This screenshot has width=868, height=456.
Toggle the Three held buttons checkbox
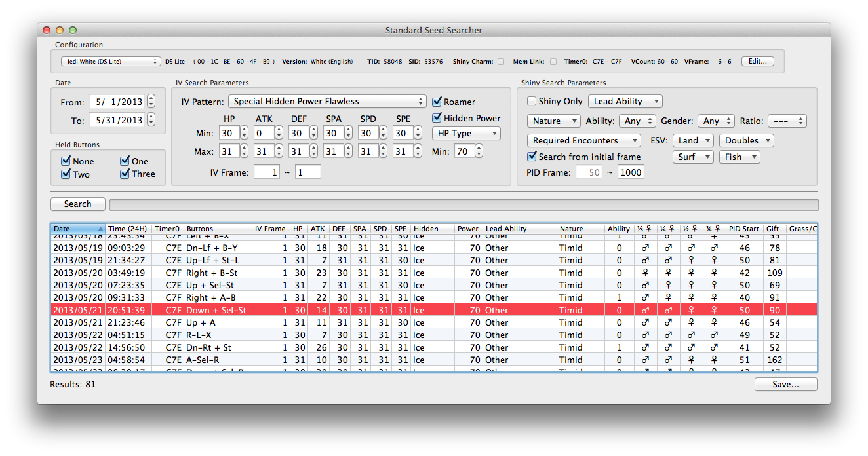125,174
